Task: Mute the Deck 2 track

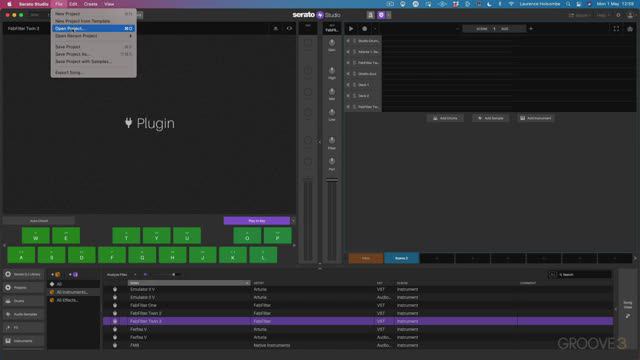Action: [348, 96]
